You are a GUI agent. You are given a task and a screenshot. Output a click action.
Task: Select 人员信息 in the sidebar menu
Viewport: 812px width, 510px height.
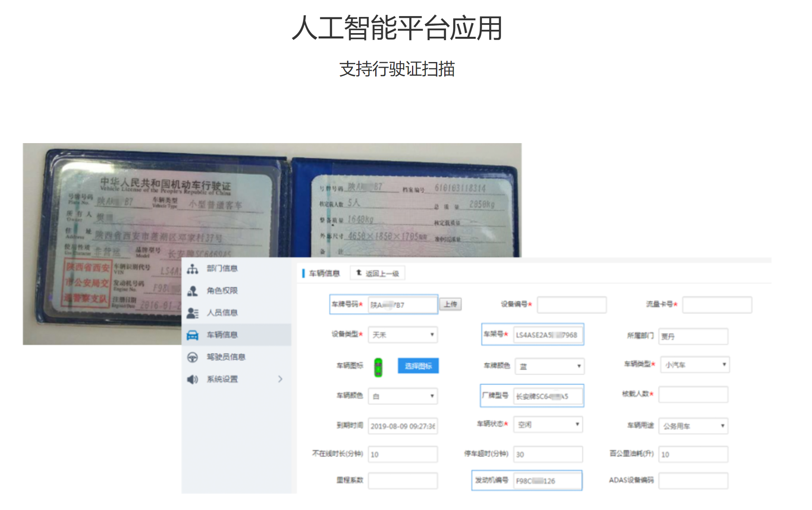pos(222,313)
